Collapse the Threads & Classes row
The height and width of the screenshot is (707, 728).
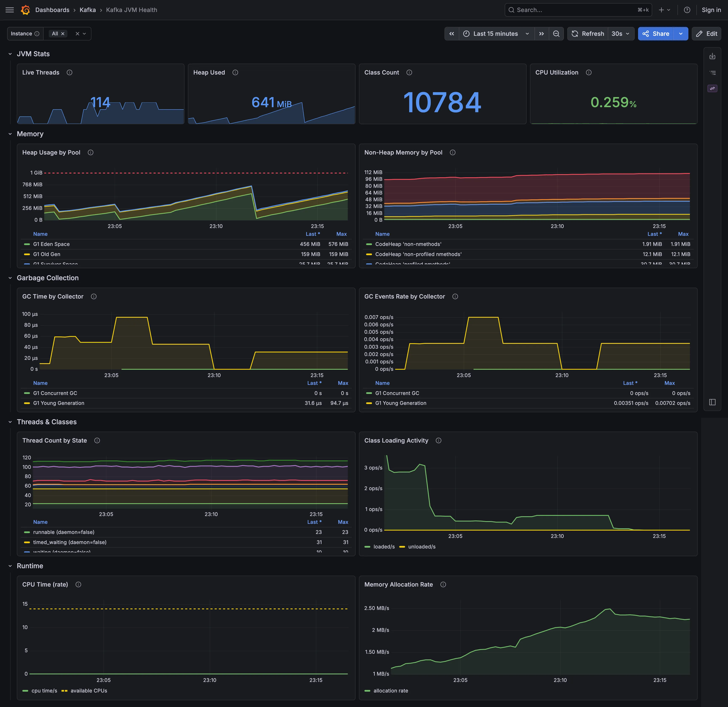pos(10,422)
